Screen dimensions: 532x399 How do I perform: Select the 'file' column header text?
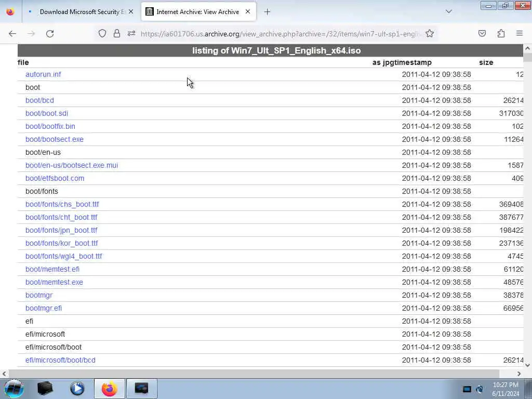coord(23,62)
